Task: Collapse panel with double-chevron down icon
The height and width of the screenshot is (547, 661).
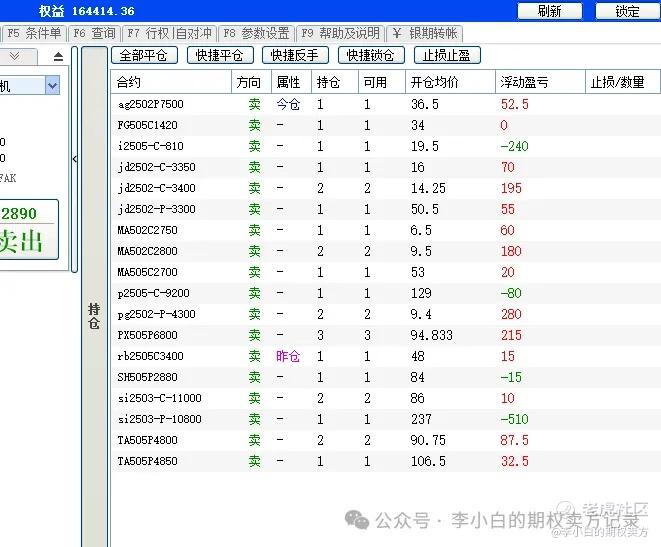Action: (x=15, y=56)
